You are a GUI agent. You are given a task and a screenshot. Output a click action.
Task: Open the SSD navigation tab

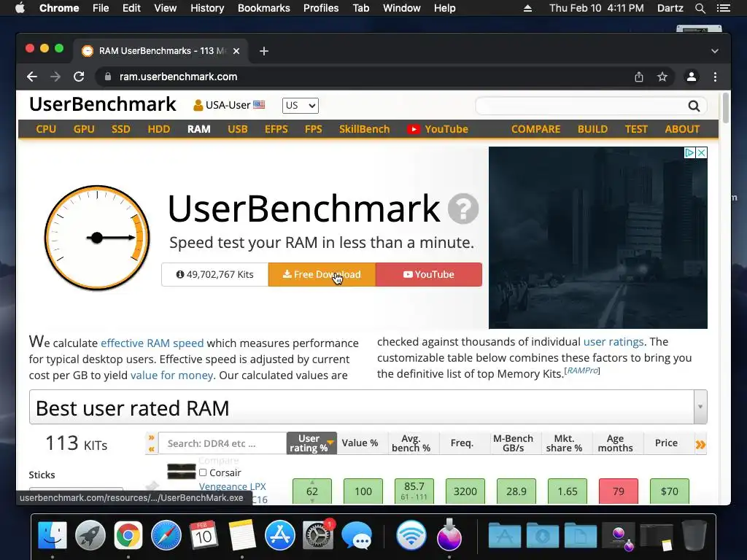click(x=121, y=129)
